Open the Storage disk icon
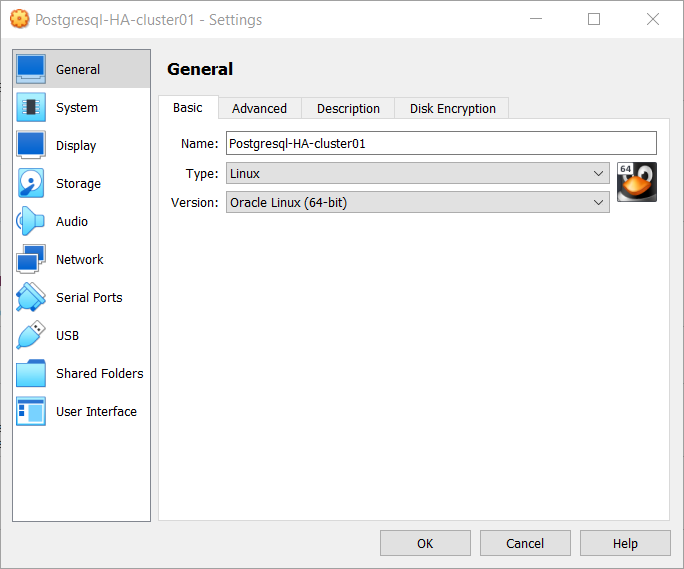The width and height of the screenshot is (684, 569). pyautogui.click(x=31, y=184)
